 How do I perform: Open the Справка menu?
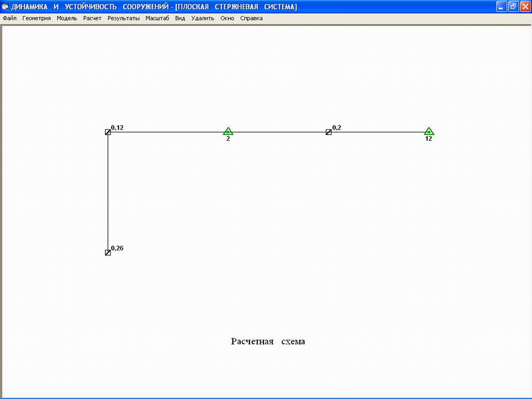(251, 19)
